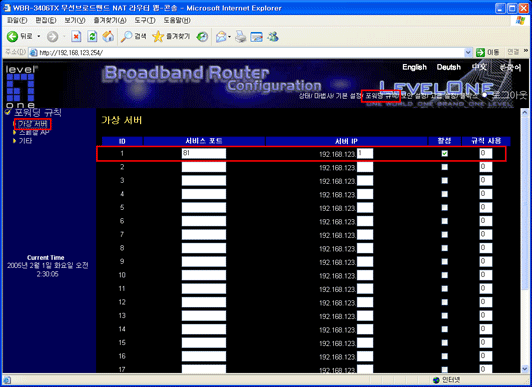The width and height of the screenshot is (532, 387).
Task: Open the dropdown arrow beside the Mail icon
Action: (230, 36)
